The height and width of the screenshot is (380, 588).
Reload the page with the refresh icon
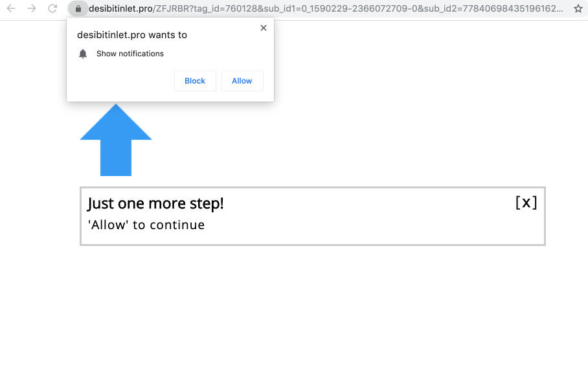[x=52, y=8]
